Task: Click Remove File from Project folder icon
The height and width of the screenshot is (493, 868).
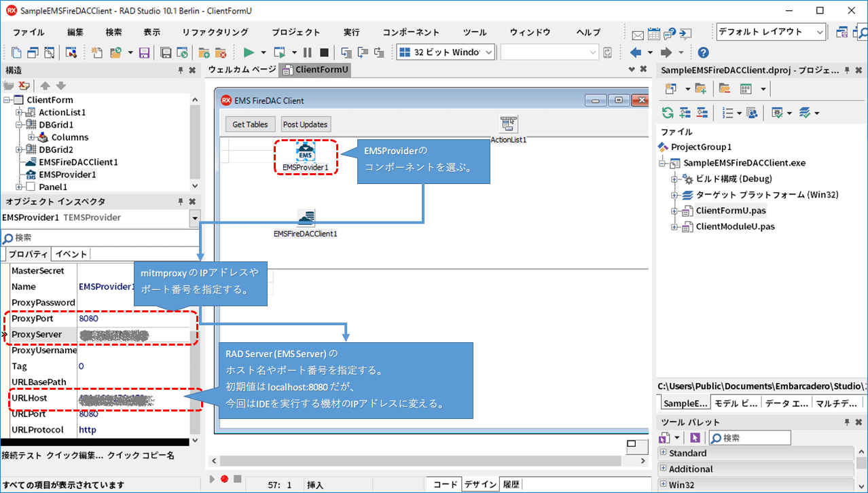Action: 220,52
